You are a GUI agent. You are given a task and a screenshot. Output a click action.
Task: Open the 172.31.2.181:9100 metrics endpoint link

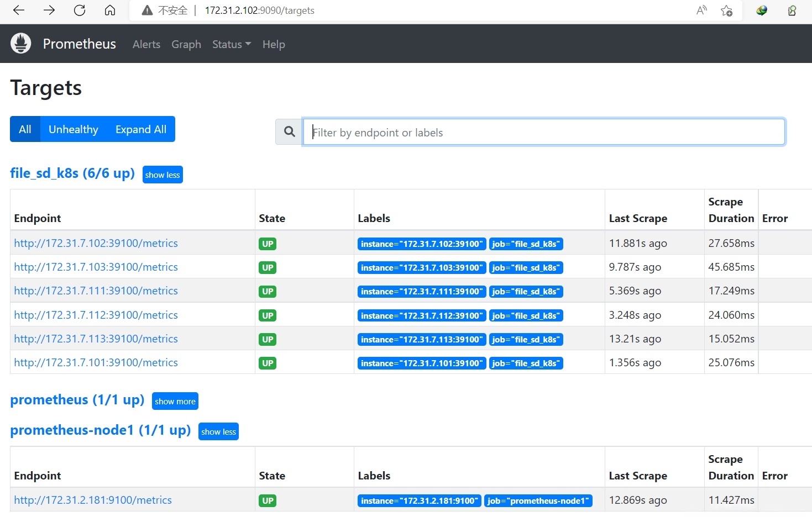coord(93,500)
